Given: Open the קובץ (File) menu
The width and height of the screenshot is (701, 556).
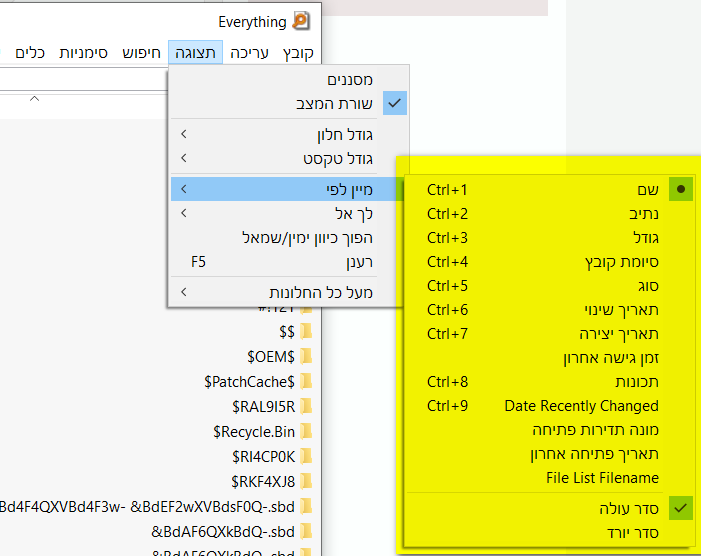Looking at the screenshot, I should coord(298,53).
